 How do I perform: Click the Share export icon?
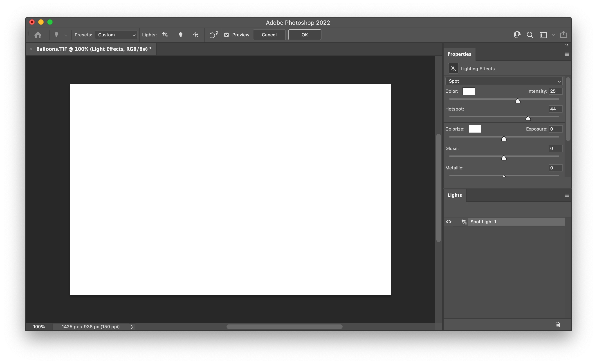click(x=563, y=35)
